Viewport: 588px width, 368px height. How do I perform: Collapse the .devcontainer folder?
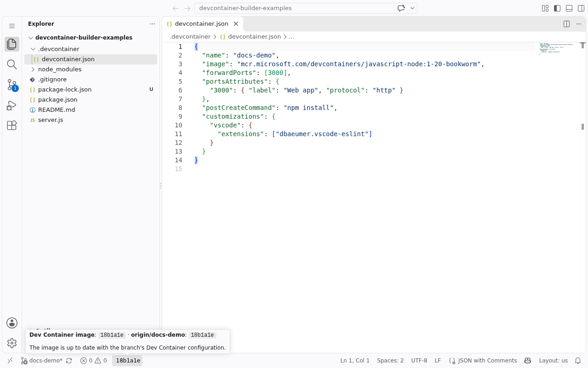click(91, 49)
